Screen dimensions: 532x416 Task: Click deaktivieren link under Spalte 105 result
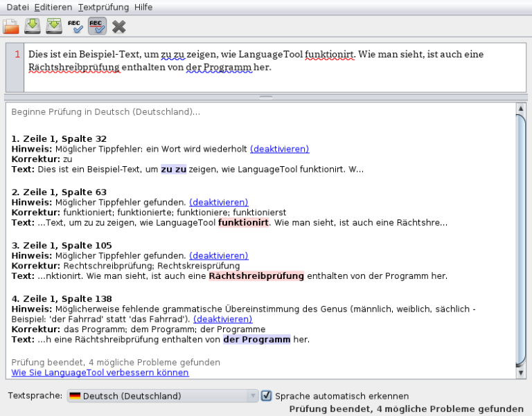[219, 255]
